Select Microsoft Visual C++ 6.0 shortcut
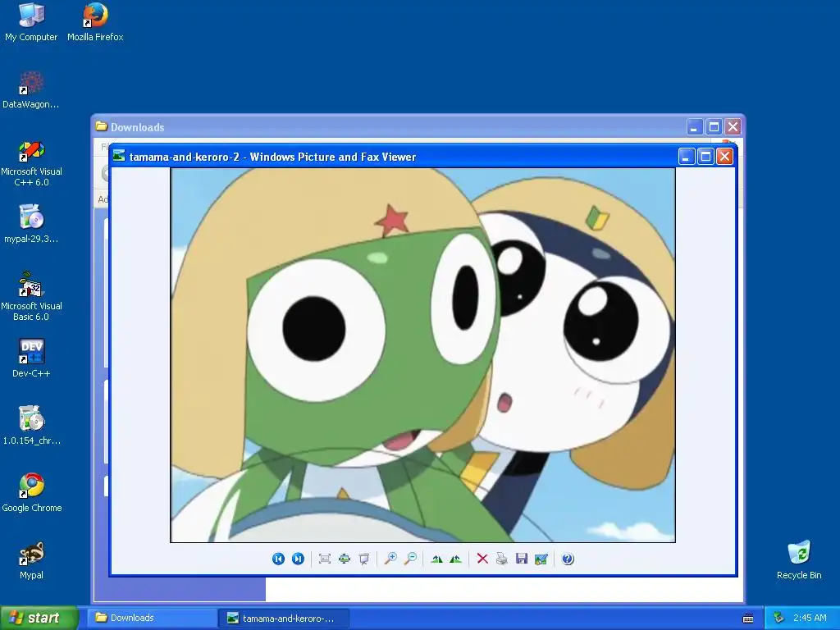This screenshot has width=840, height=630. click(x=31, y=163)
